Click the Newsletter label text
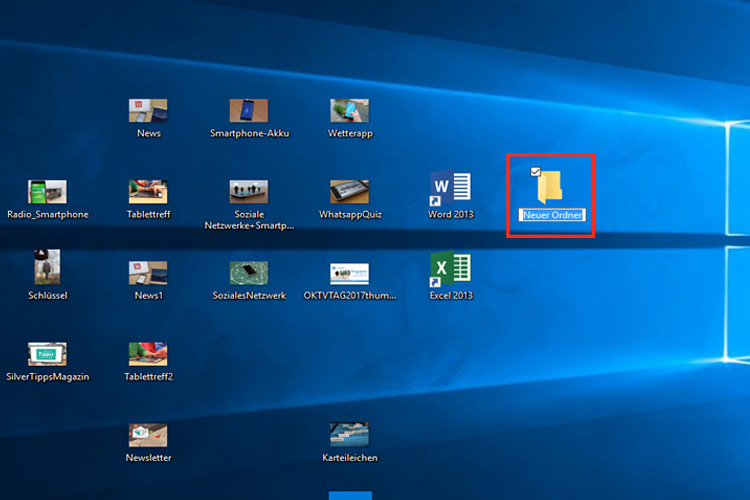 point(148,458)
